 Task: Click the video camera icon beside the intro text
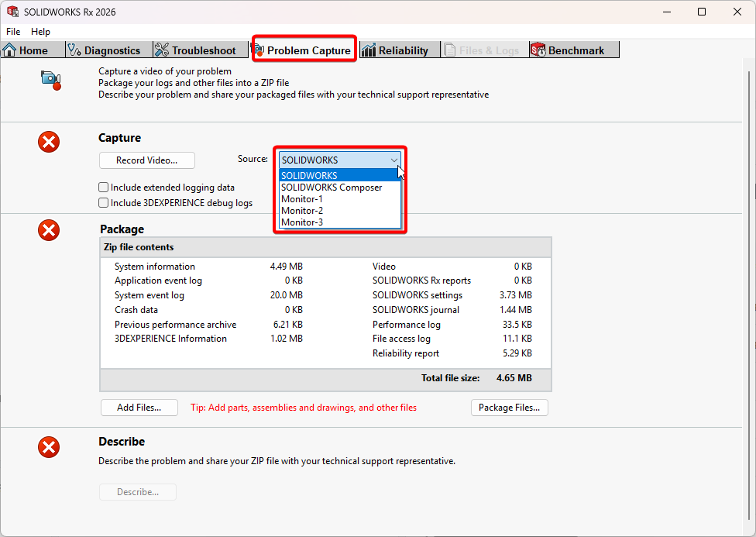coord(51,80)
